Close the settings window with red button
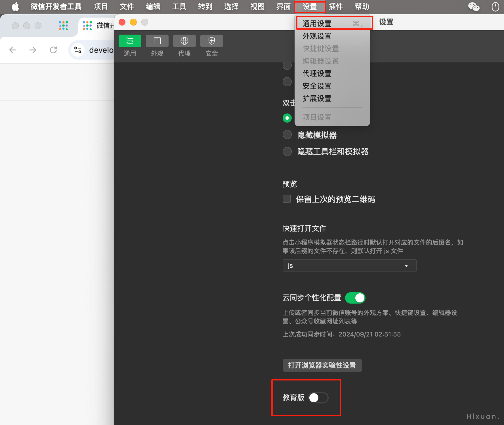This screenshot has width=504, height=425. pos(122,22)
